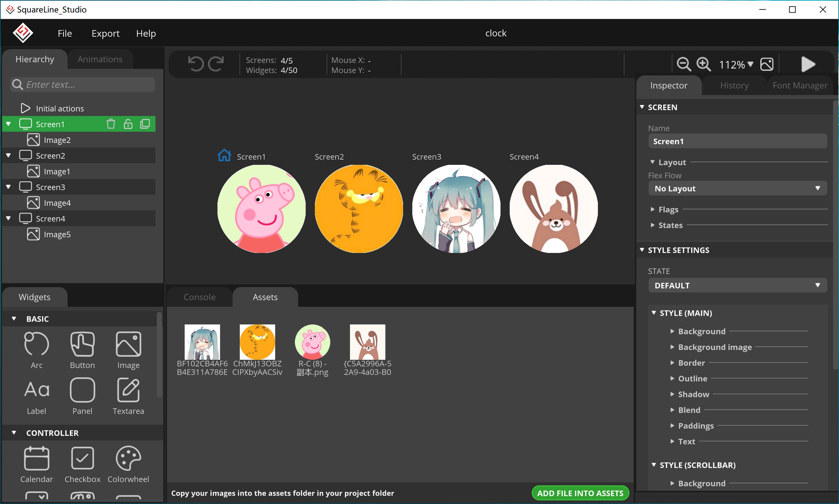Image resolution: width=839 pixels, height=504 pixels.
Task: Open the STATE DEFAULT dropdown
Action: 737,286
